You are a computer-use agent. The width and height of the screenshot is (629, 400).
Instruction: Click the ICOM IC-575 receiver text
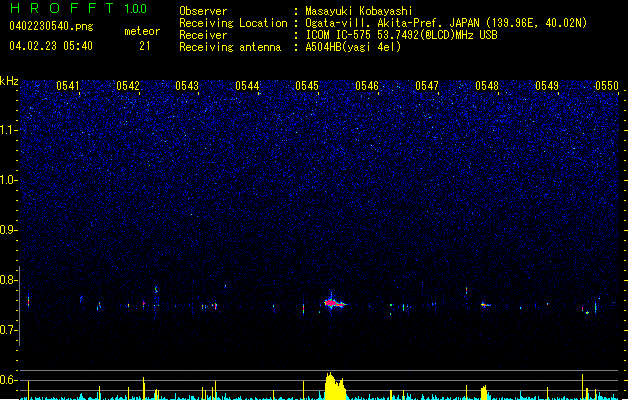tap(401, 35)
